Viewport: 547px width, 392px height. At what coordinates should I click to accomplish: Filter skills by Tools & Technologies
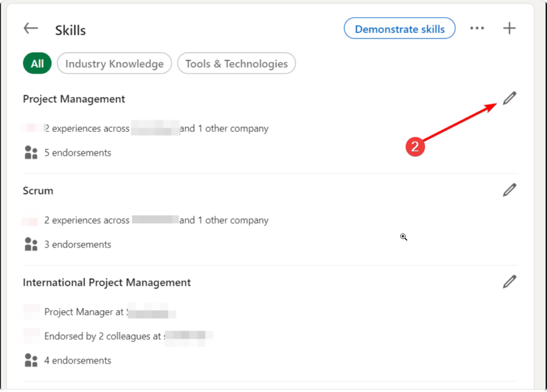click(x=236, y=64)
